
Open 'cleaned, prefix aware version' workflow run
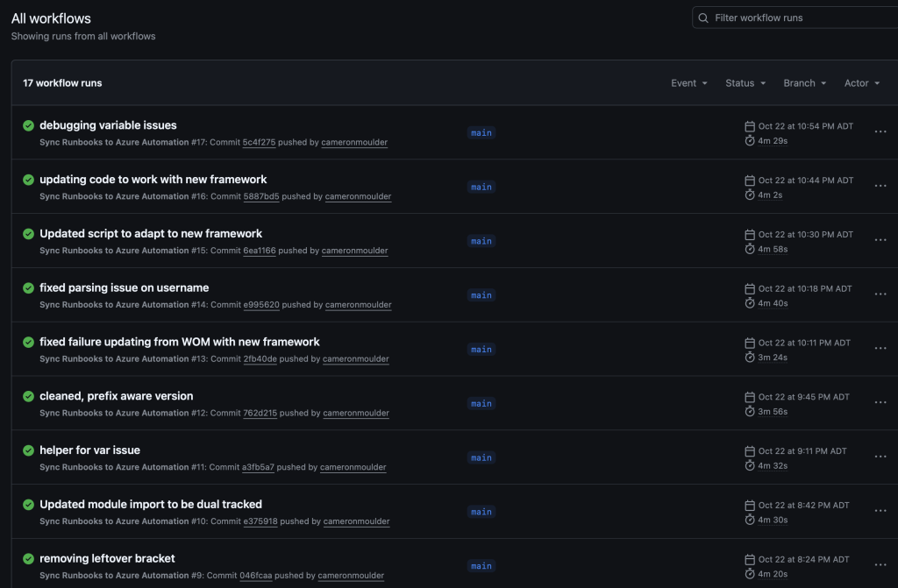click(116, 396)
